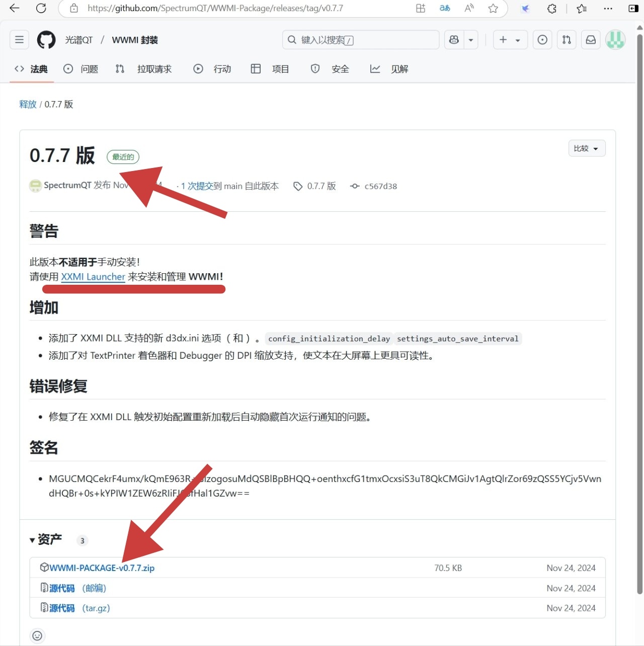Open the colorful browser feature icon
Screen dimensions: 644x646
[525, 8]
